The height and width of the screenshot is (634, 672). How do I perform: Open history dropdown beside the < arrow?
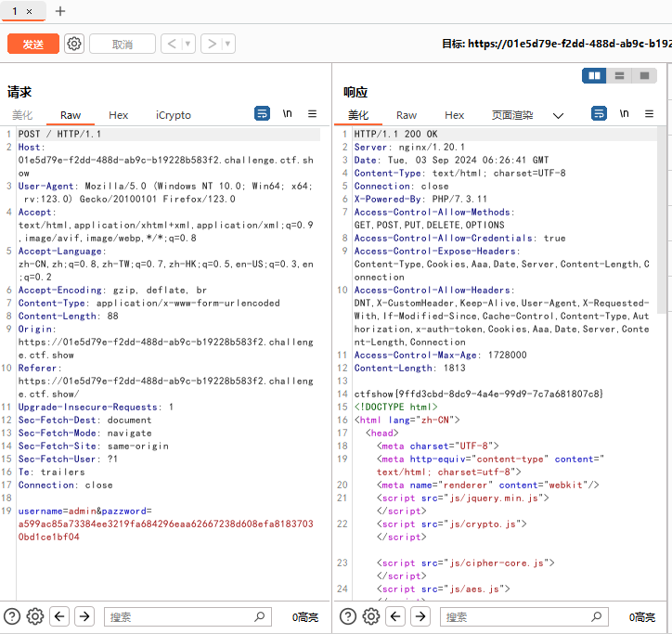click(x=187, y=44)
